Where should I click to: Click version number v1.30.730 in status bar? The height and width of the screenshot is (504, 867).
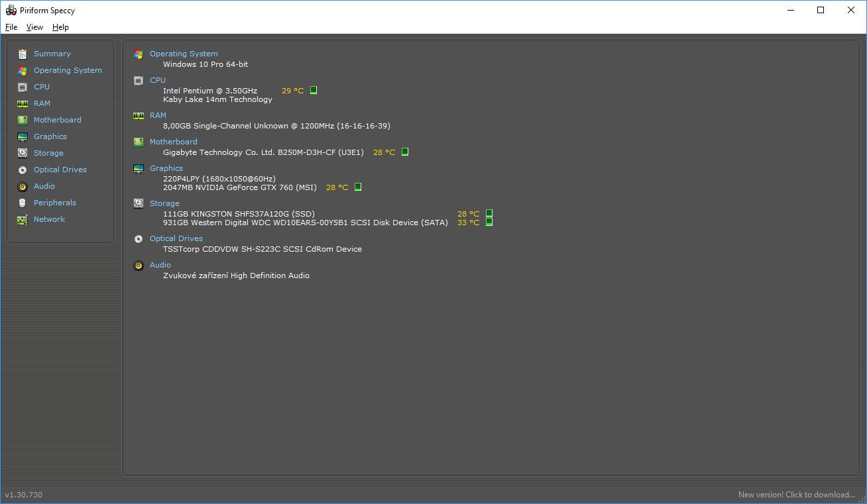point(23,495)
